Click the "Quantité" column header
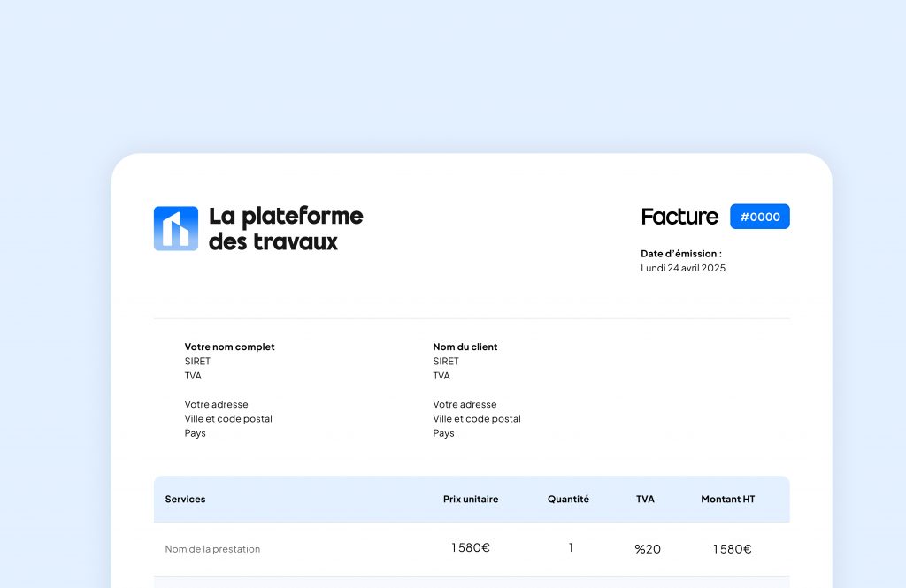 (x=568, y=499)
